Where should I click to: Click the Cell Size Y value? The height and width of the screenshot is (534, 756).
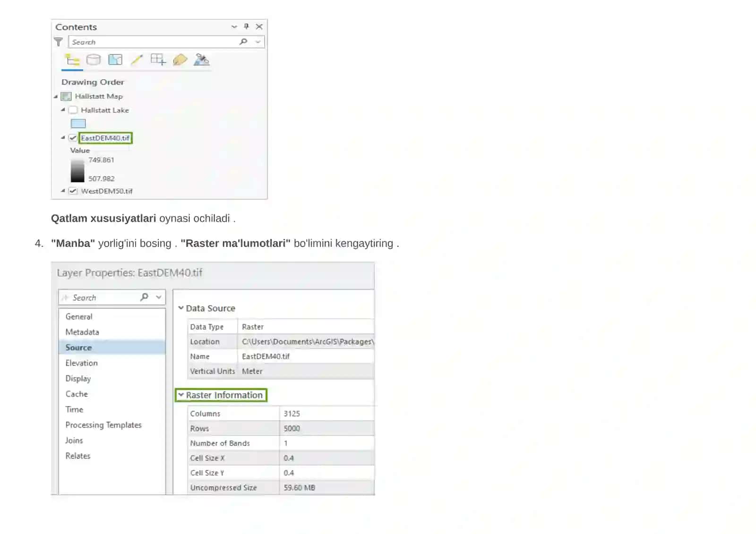pos(289,473)
